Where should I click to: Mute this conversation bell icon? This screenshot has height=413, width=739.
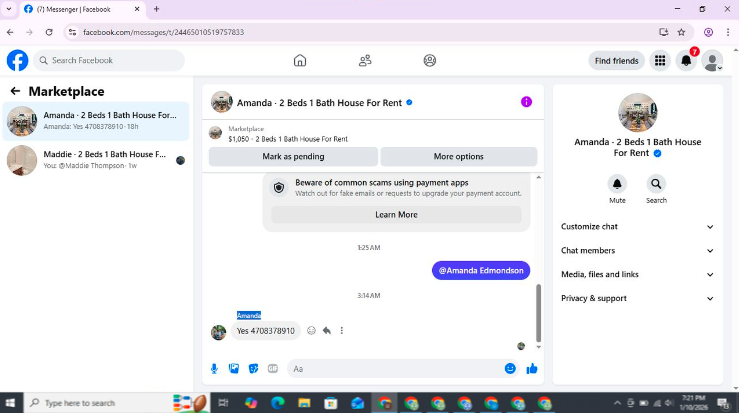(617, 184)
